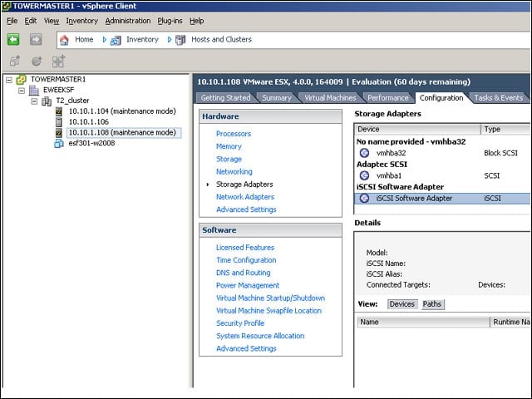Open the Edit menu

click(x=31, y=21)
